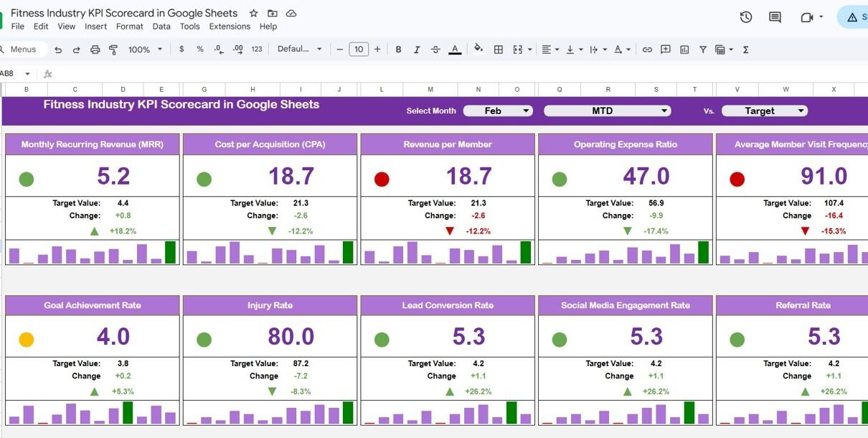Toggle italic formatting
This screenshot has height=438, width=868.
pyautogui.click(x=417, y=50)
